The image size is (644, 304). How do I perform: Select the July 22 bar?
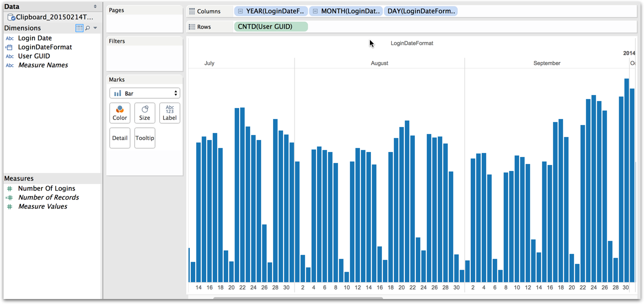pos(242,195)
